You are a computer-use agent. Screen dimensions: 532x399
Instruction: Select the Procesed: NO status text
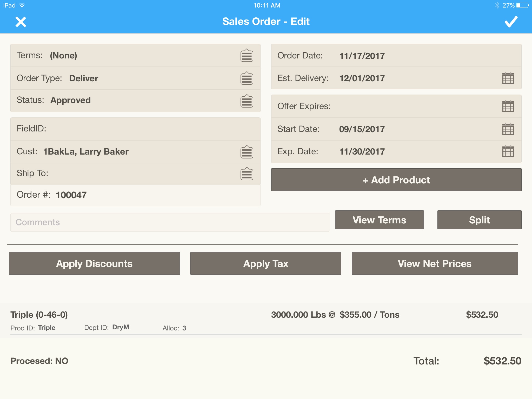click(39, 361)
